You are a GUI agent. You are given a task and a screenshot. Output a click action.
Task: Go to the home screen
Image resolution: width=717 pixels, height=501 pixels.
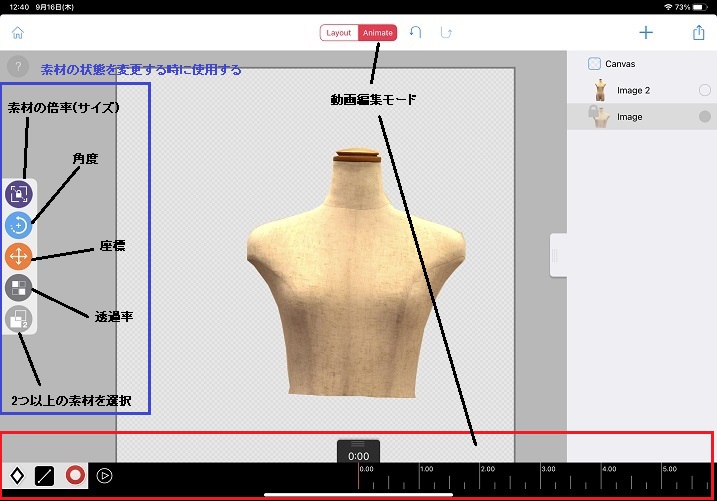(x=17, y=33)
